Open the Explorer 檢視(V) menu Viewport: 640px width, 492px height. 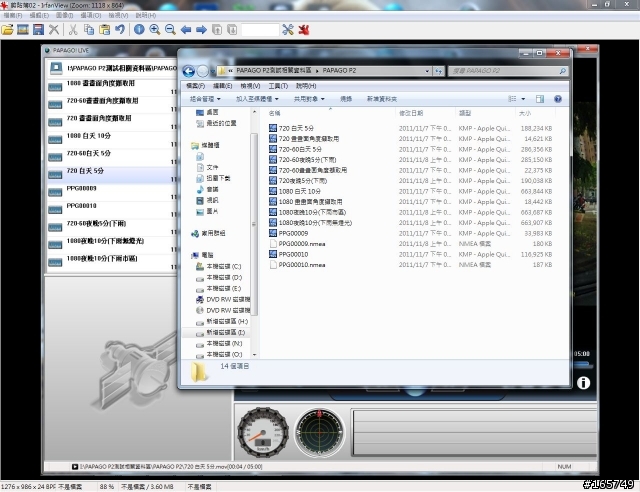click(x=250, y=86)
